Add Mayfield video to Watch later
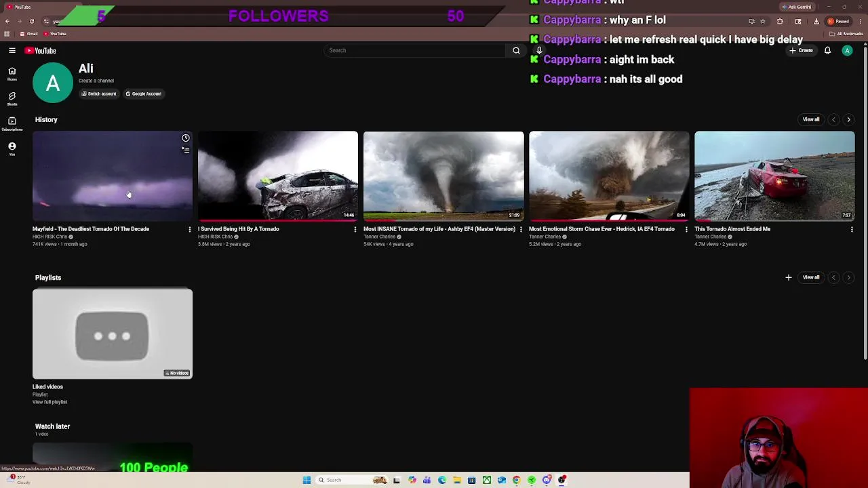The width and height of the screenshot is (868, 488). pyautogui.click(x=185, y=138)
